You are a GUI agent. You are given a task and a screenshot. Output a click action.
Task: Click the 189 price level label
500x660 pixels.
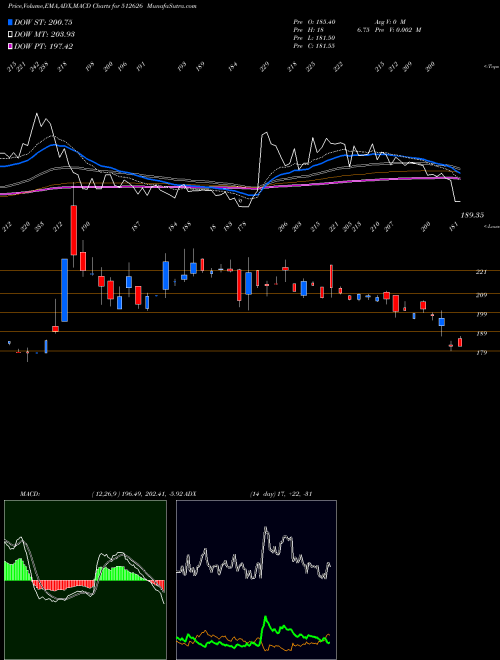(481, 334)
